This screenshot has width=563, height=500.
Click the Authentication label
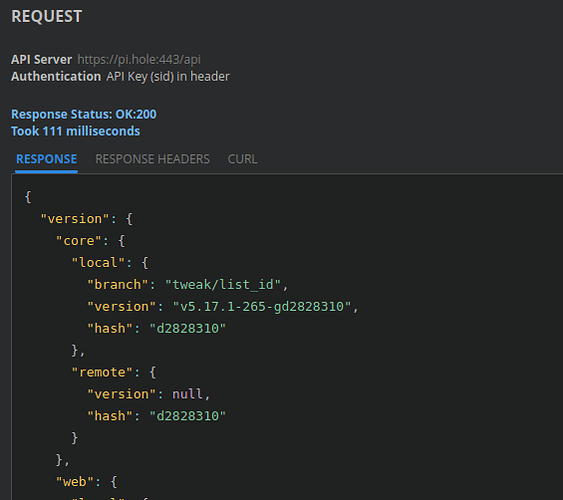56,76
